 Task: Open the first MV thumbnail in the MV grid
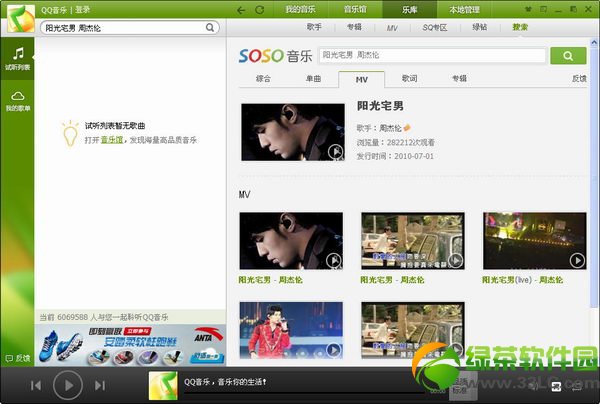click(x=291, y=241)
